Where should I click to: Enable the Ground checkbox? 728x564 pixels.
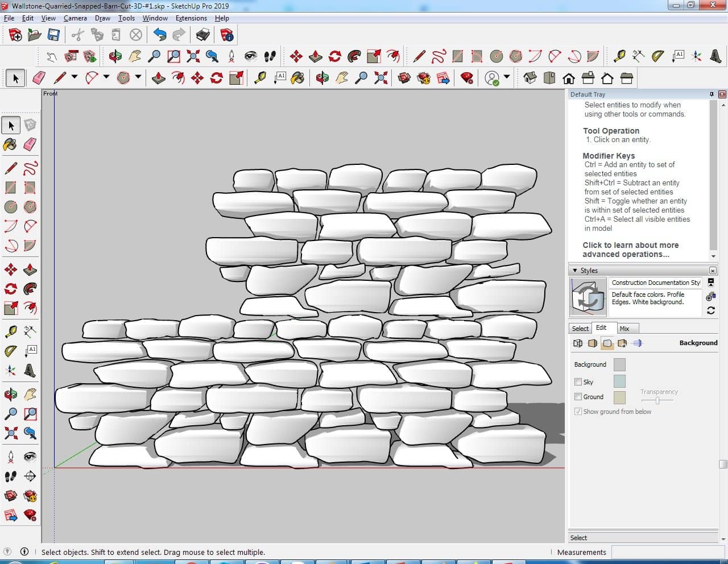(578, 397)
